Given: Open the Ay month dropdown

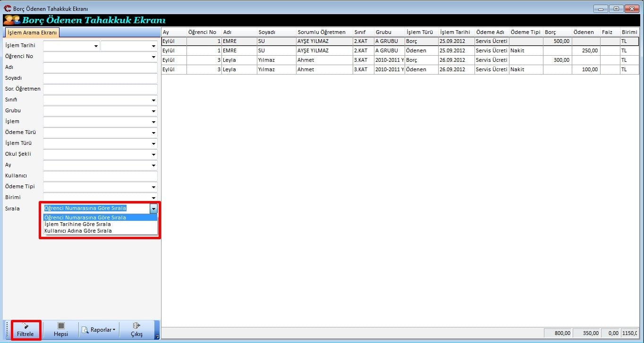Looking at the screenshot, I should click(x=153, y=166).
